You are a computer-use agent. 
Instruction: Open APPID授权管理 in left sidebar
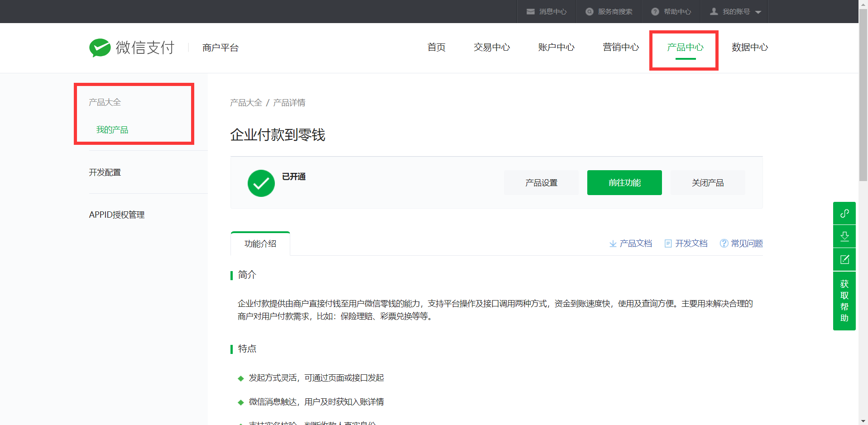tap(117, 215)
